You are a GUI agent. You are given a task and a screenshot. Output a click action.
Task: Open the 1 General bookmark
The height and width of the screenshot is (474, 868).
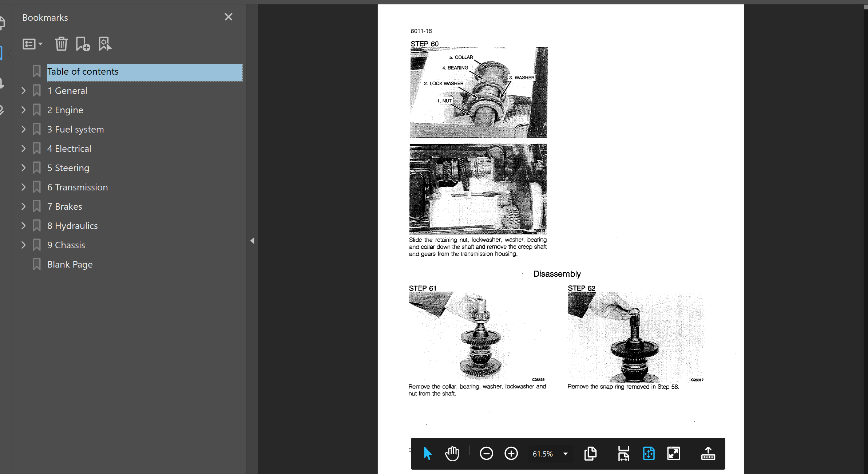[67, 91]
